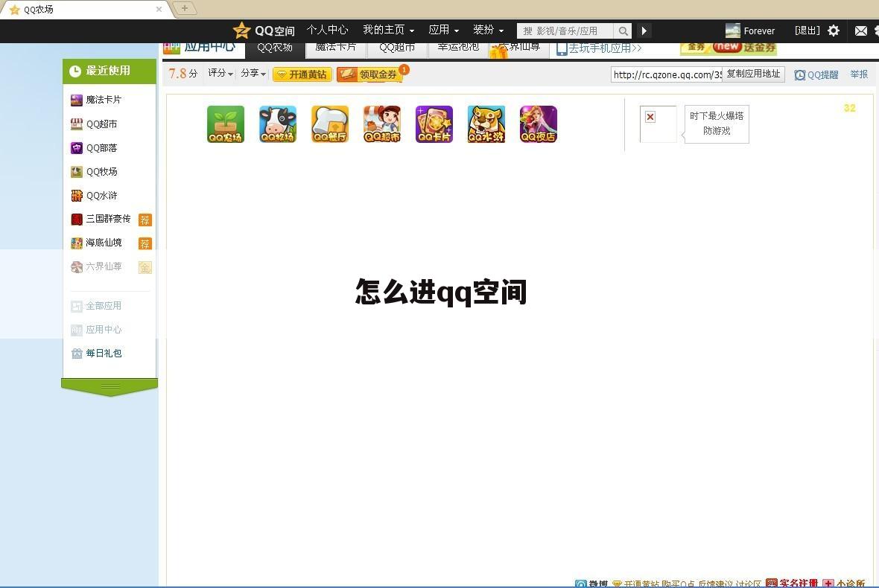Image resolution: width=879 pixels, height=588 pixels.
Task: Focus the 影视/音乐/应用 search field
Action: pos(565,31)
